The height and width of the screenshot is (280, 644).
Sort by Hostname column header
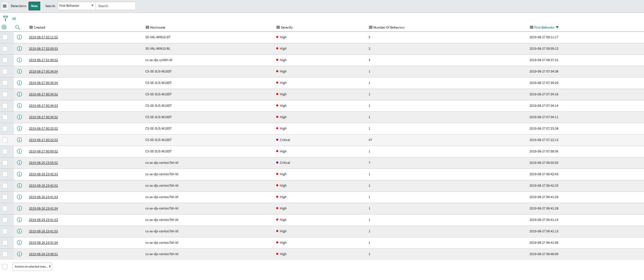158,28
